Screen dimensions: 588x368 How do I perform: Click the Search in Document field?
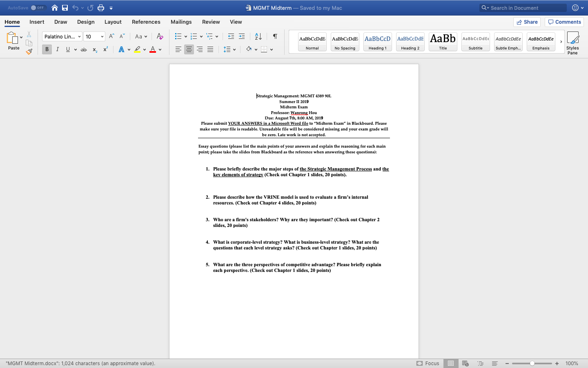(x=523, y=8)
